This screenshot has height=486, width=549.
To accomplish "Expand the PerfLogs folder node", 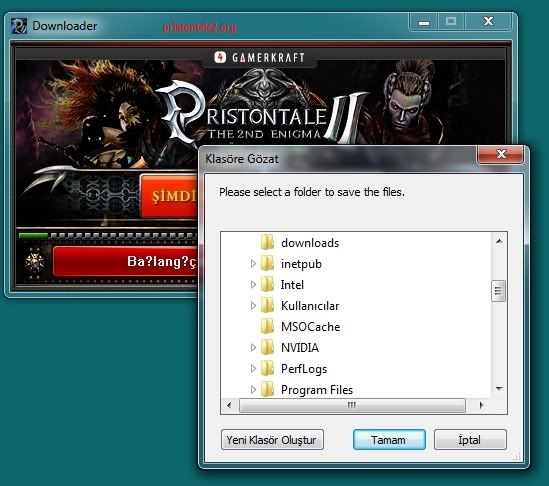I will [253, 368].
